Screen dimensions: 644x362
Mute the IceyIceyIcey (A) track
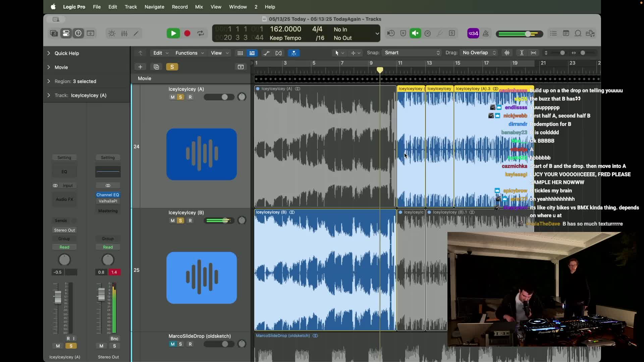(172, 97)
